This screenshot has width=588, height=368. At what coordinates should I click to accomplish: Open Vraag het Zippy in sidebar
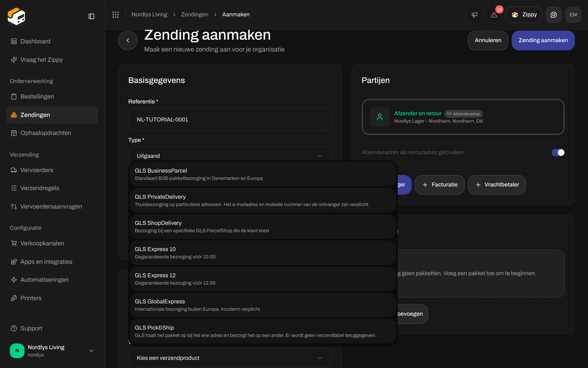(52, 60)
